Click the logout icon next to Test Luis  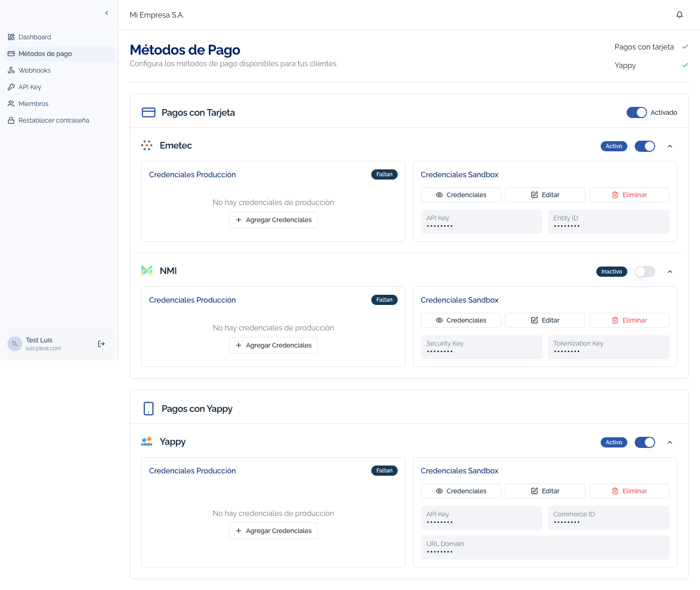coord(101,344)
